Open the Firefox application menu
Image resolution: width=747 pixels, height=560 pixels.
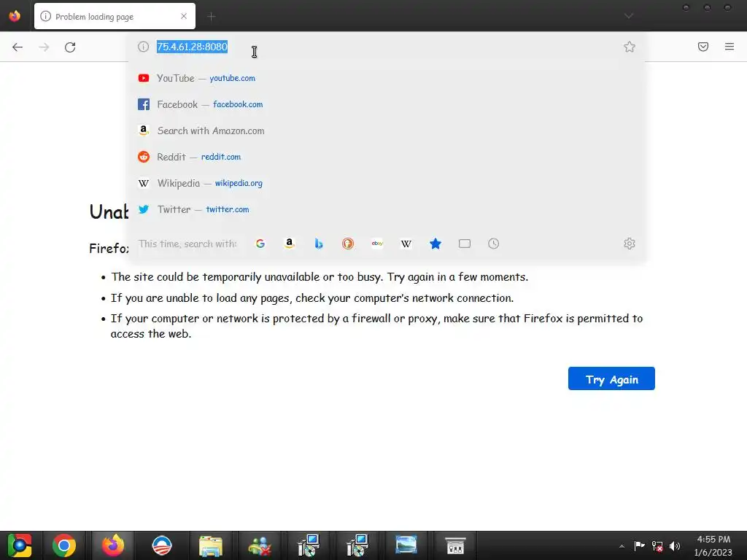click(729, 47)
